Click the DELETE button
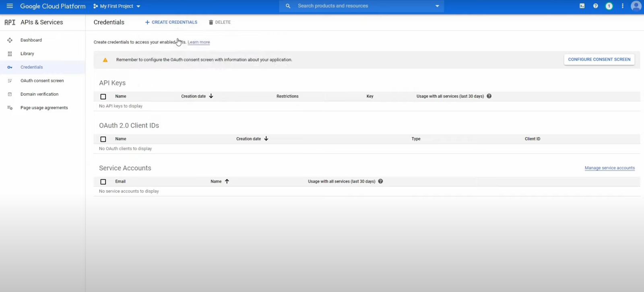The height and width of the screenshot is (292, 644). (x=219, y=22)
